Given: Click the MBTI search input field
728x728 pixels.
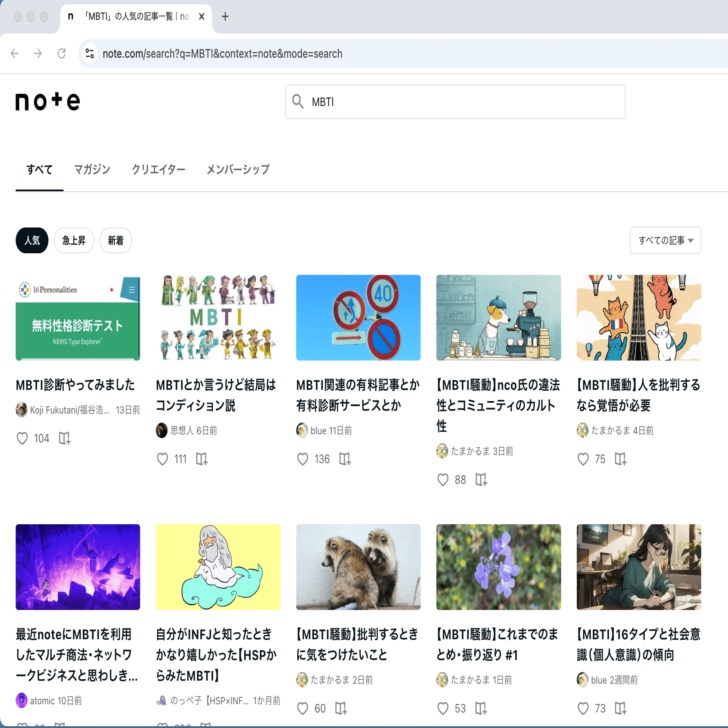Looking at the screenshot, I should tap(455, 102).
